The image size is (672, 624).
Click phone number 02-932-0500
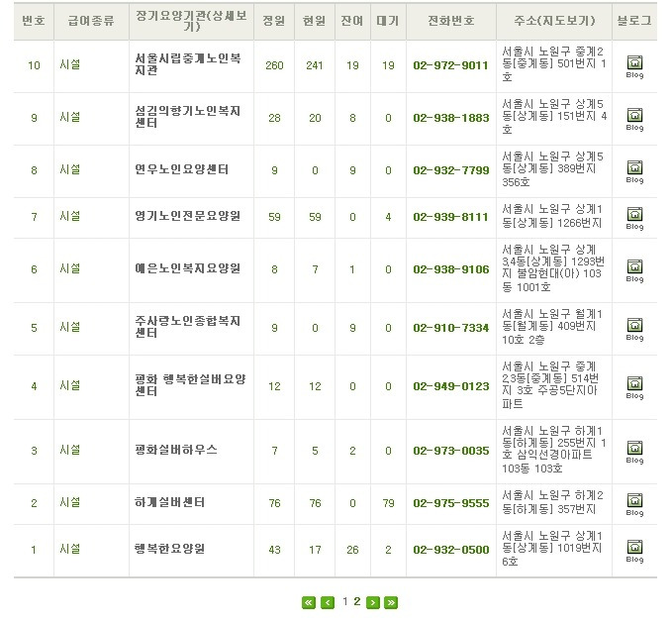451,550
